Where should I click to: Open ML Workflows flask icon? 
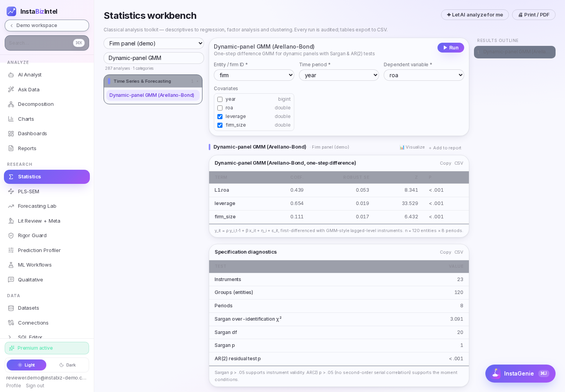[x=11, y=265]
